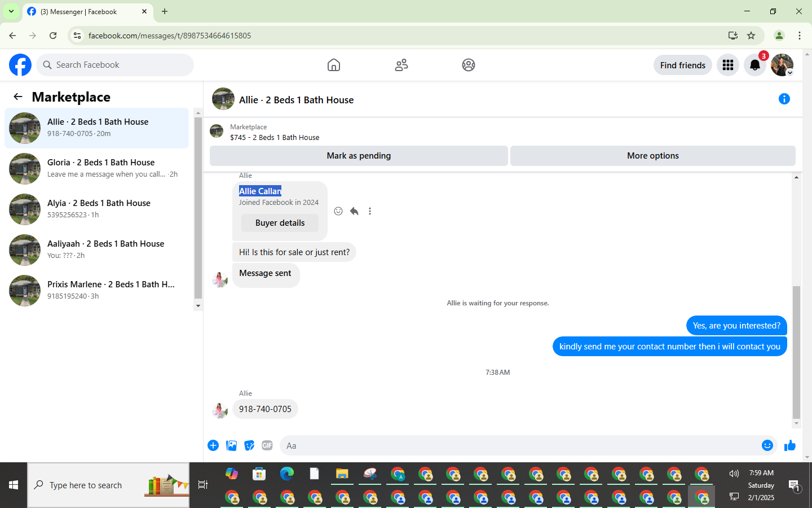The height and width of the screenshot is (508, 812).
Task: Open the notifications bell icon
Action: point(755,65)
